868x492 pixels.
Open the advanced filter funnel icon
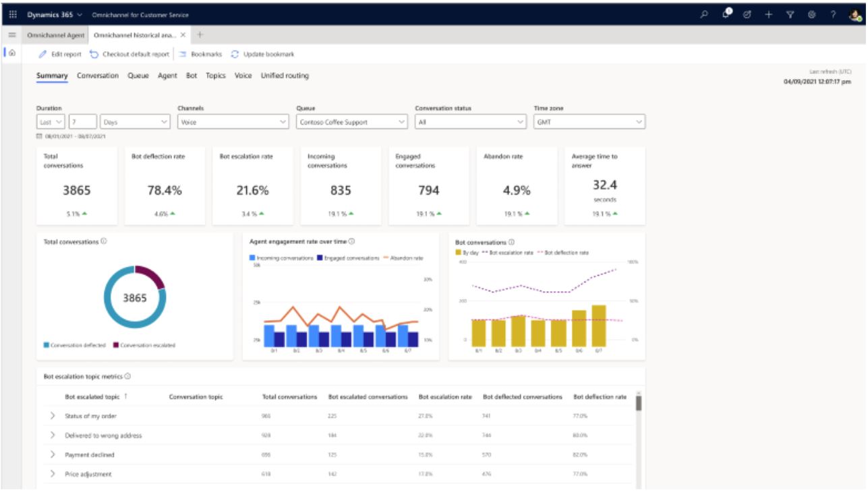[x=790, y=14]
